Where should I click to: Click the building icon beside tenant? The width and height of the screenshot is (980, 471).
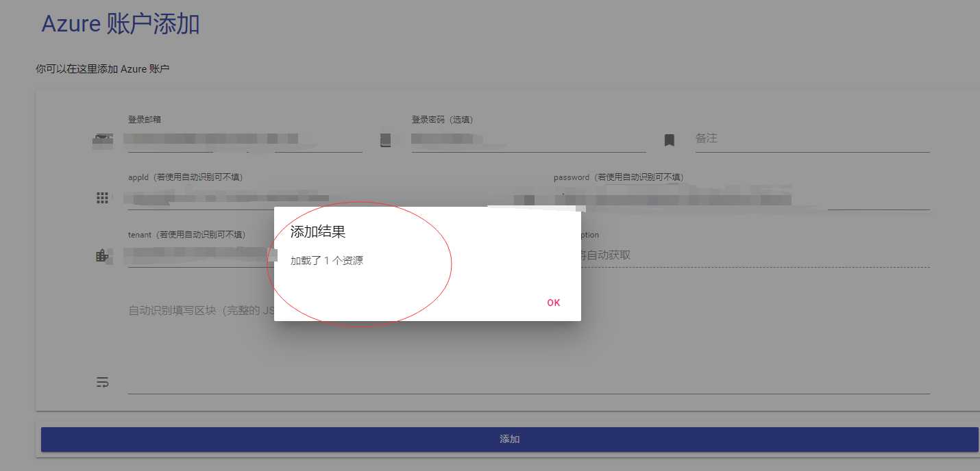[x=102, y=255]
